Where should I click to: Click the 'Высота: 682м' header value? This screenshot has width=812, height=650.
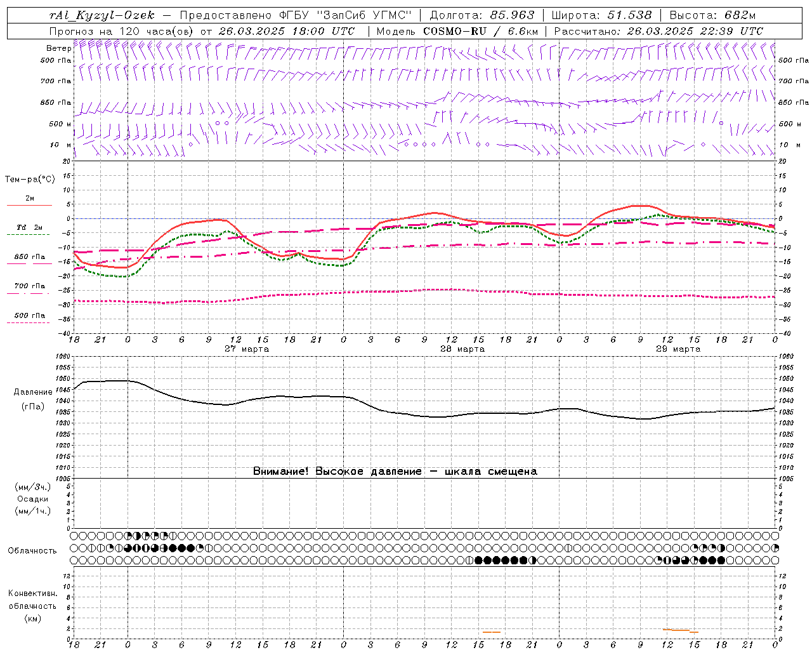712,15
